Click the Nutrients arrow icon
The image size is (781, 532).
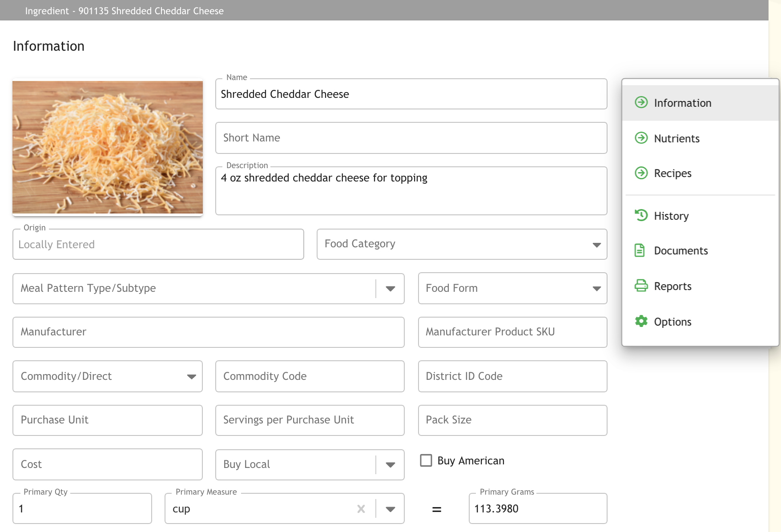[641, 138]
